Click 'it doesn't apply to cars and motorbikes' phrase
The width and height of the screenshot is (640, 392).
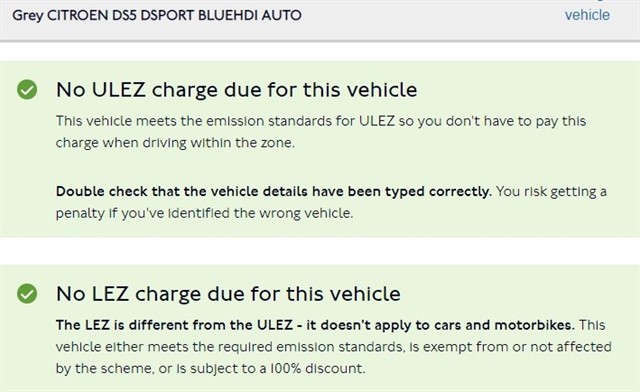pyautogui.click(x=440, y=325)
